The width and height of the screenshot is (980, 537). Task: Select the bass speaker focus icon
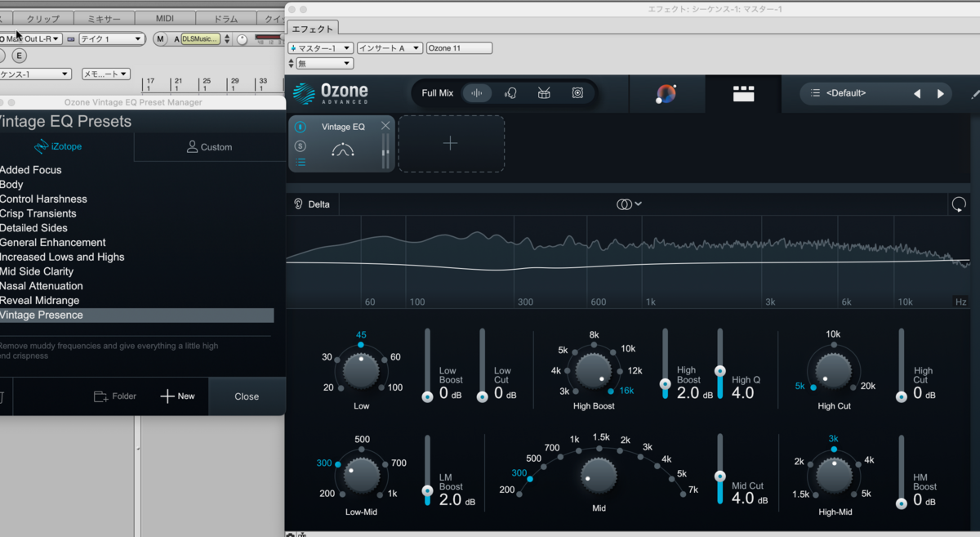coord(577,93)
